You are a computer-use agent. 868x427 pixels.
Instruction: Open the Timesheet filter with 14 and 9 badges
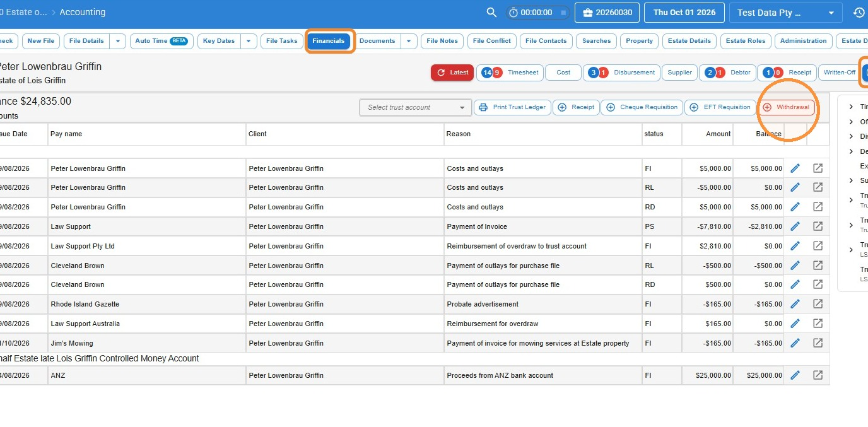(510, 73)
